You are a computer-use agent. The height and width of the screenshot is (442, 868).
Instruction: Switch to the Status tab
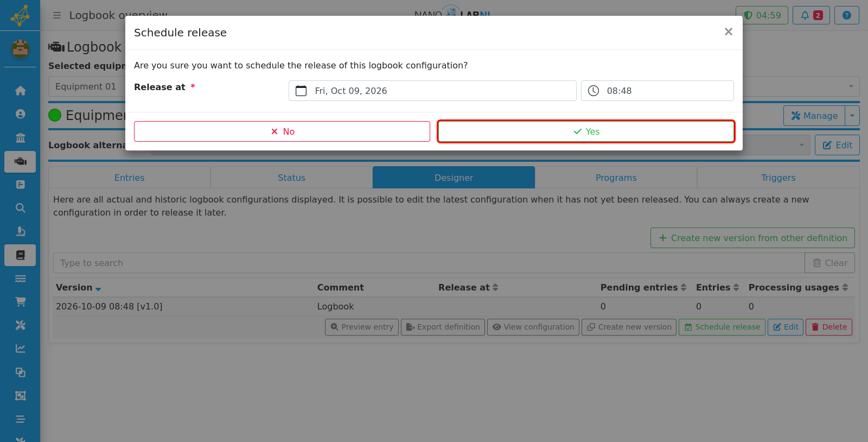click(x=291, y=178)
